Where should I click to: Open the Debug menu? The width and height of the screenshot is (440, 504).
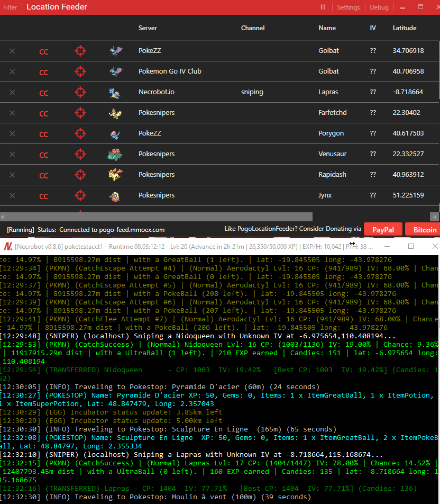click(379, 7)
